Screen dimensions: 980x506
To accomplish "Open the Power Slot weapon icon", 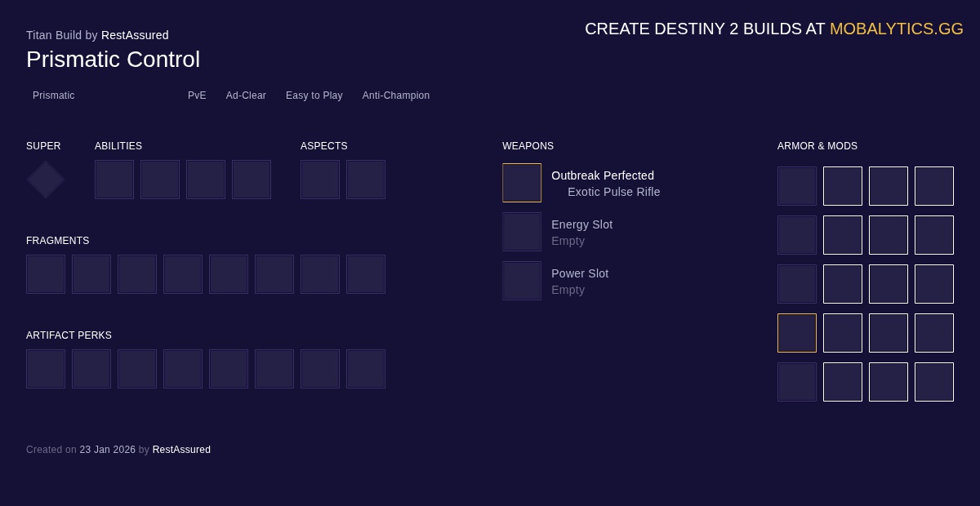I will pyautogui.click(x=522, y=281).
